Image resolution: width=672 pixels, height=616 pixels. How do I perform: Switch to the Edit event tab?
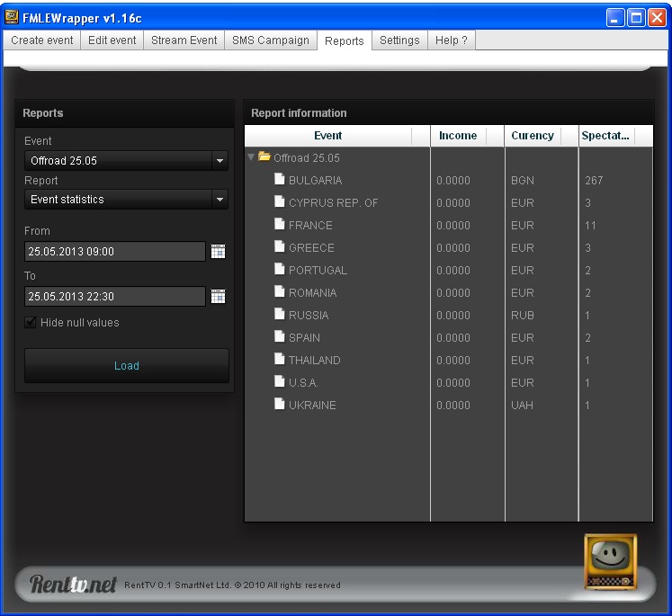coord(112,40)
